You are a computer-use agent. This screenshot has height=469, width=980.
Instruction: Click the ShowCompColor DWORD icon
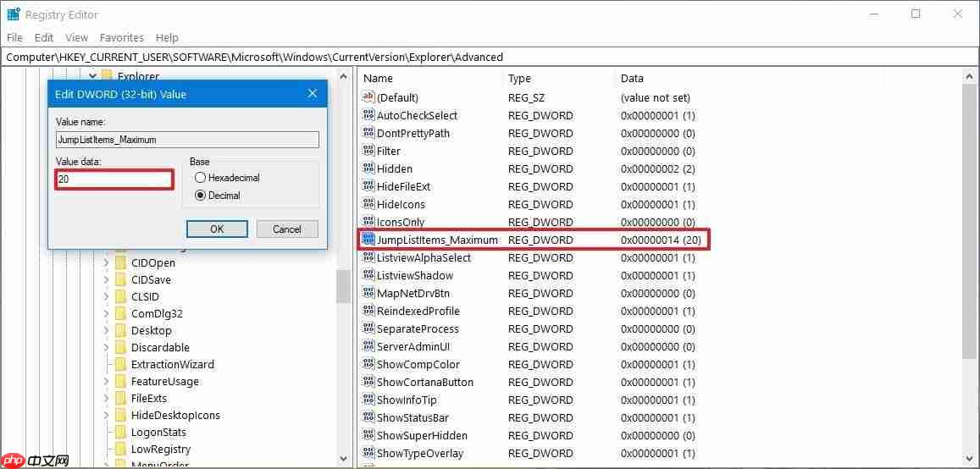tap(368, 365)
